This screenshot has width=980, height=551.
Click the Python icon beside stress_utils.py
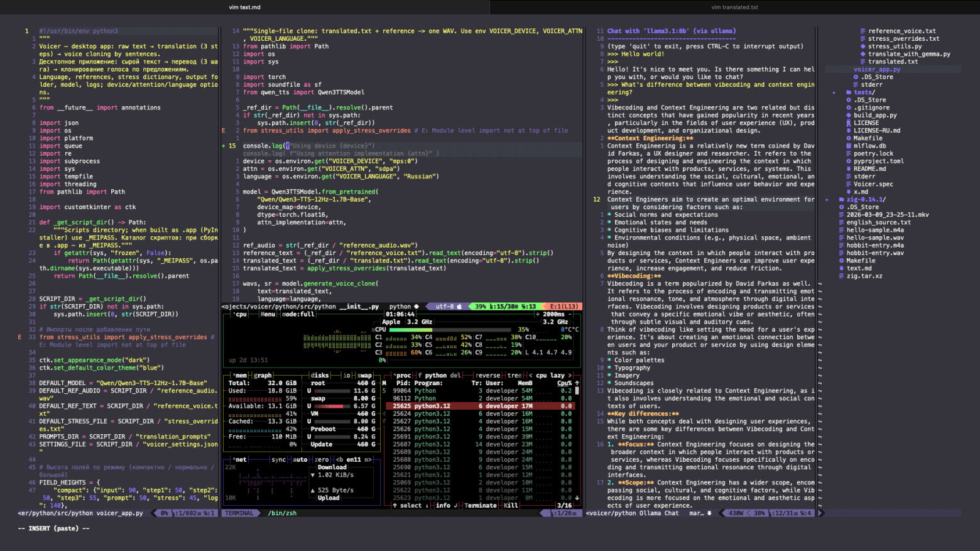[863, 46]
